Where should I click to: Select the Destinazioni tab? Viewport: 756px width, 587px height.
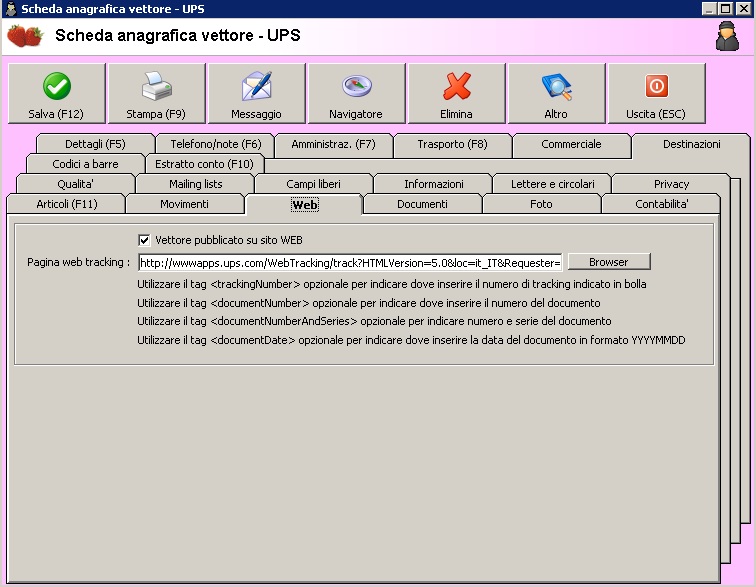691,144
